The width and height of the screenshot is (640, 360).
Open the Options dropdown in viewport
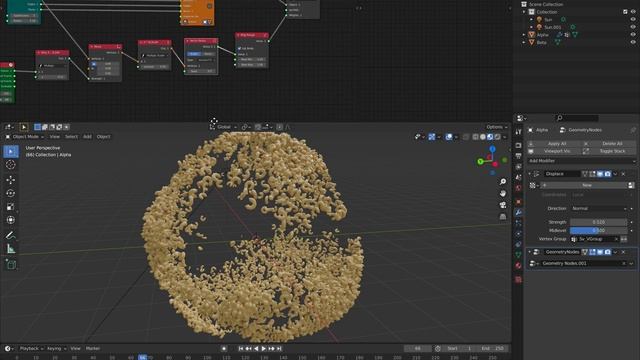tap(496, 127)
